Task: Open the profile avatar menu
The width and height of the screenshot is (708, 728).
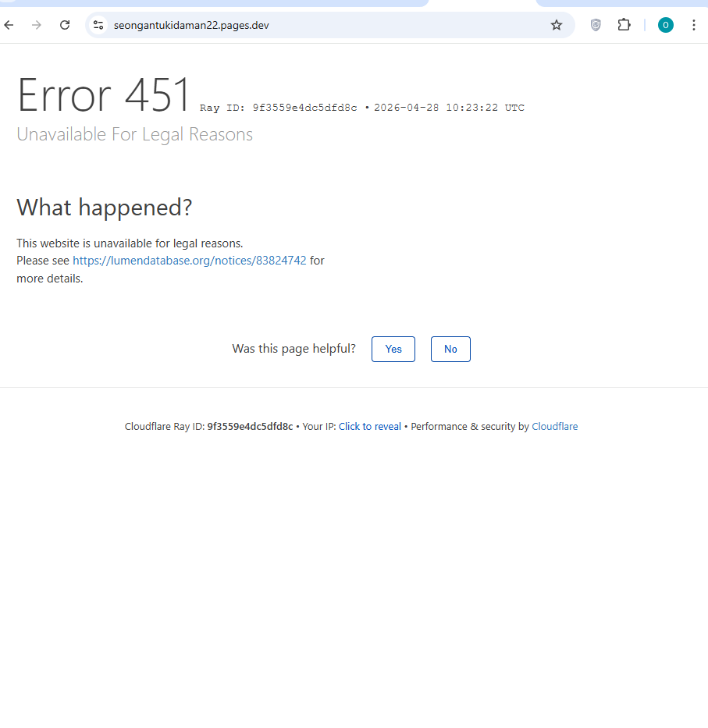Action: [665, 25]
